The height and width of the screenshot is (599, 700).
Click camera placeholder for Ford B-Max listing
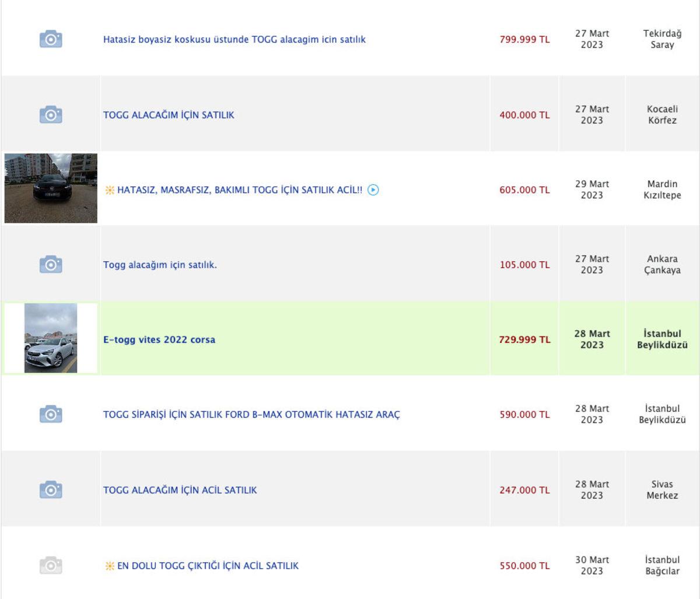(x=51, y=415)
